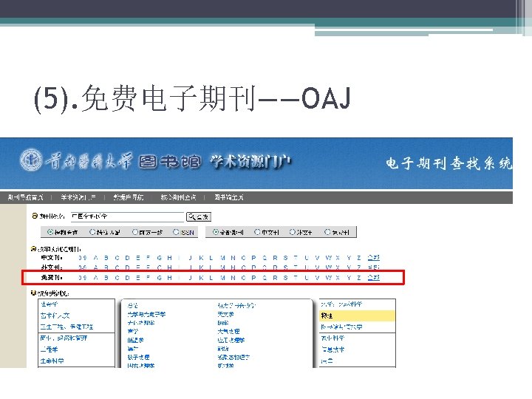Open the 天文学 subject link
532x399 pixels.
[x=225, y=314]
